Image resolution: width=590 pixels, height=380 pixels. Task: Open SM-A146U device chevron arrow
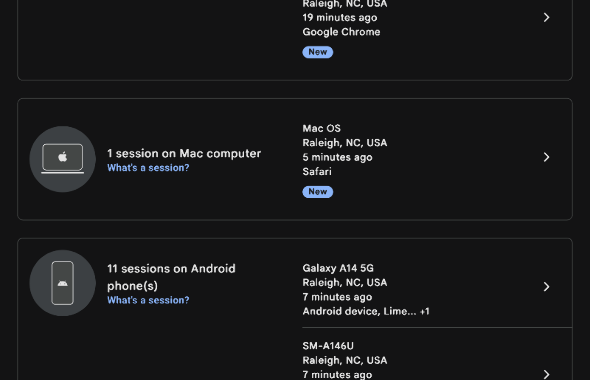546,374
